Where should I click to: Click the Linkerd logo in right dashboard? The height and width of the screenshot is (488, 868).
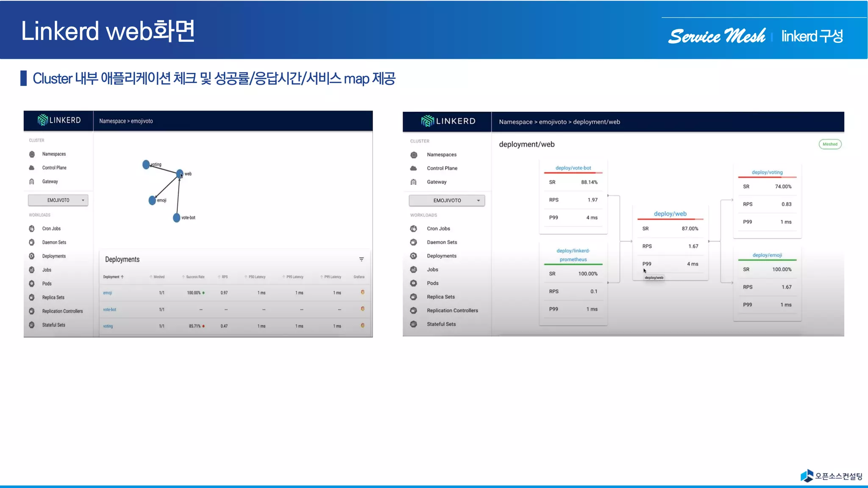click(x=448, y=121)
